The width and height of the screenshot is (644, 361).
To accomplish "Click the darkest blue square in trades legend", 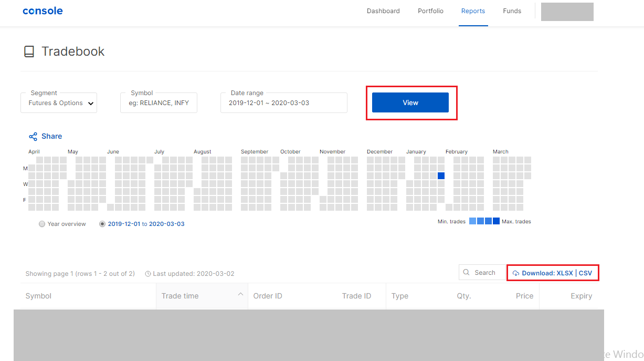I will (x=495, y=221).
